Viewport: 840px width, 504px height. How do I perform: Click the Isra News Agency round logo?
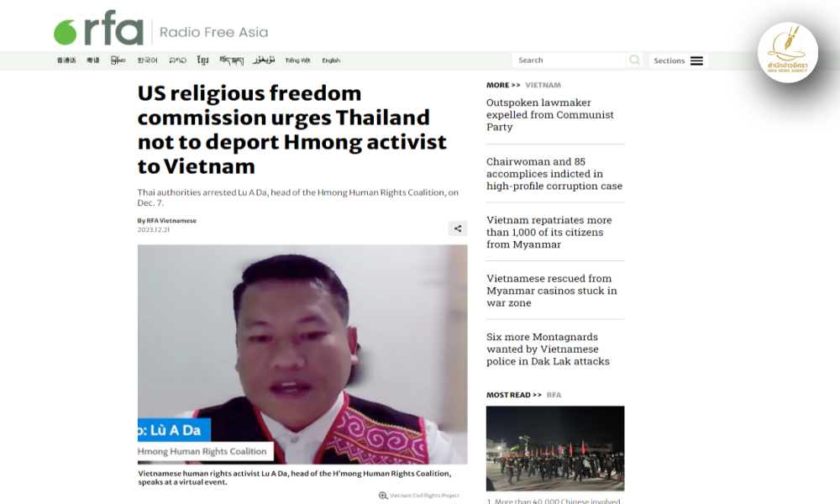click(788, 52)
